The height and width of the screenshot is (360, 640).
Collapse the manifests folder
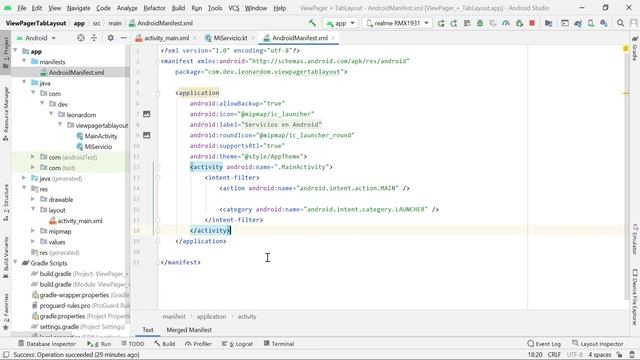(24, 61)
